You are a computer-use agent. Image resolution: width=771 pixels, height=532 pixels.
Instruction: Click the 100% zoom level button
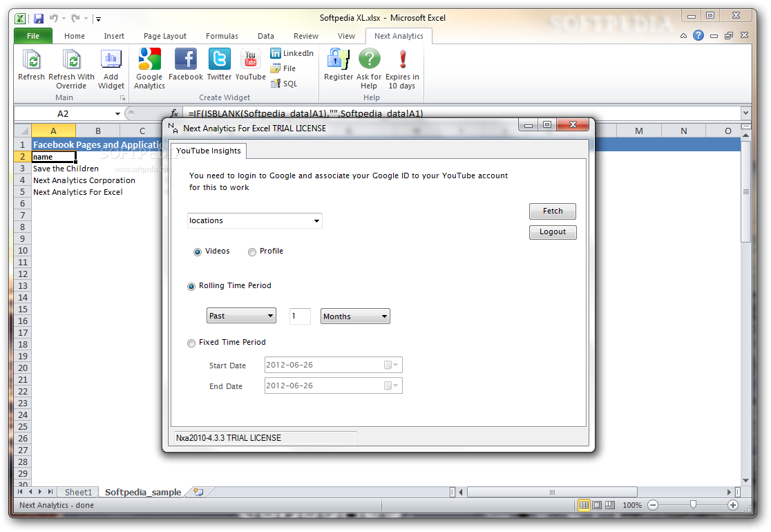pos(632,505)
